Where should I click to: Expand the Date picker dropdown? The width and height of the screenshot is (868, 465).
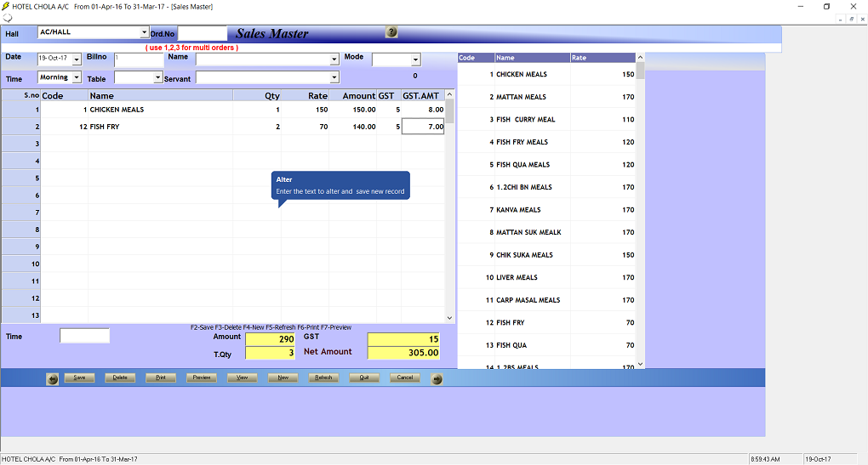pos(77,60)
